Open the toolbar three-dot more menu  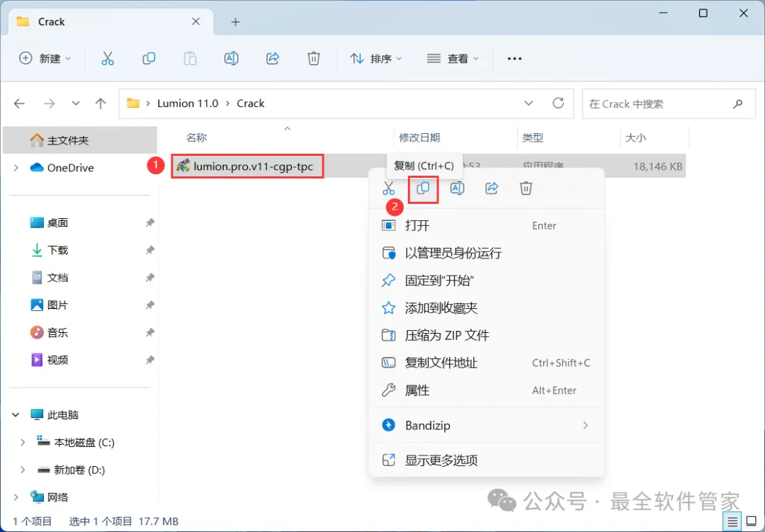pos(514,59)
